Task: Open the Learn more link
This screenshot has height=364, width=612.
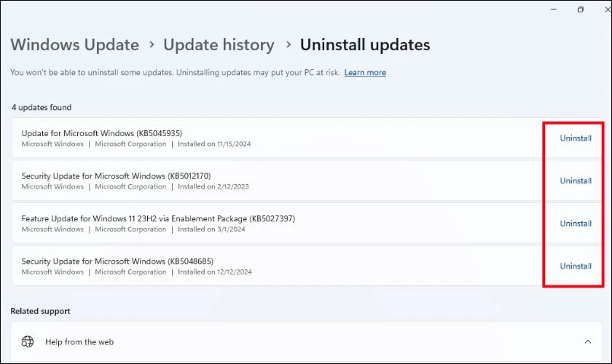Action: click(x=365, y=73)
